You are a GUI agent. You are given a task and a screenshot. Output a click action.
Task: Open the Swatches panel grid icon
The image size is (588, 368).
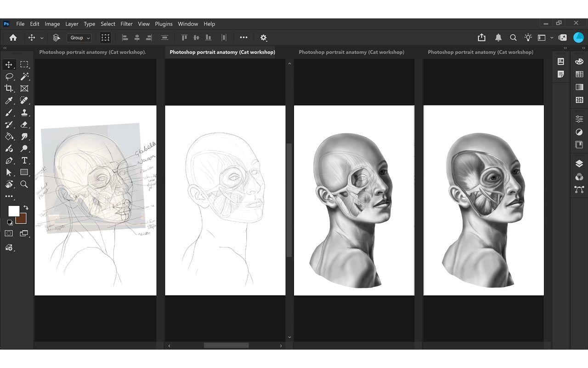tap(579, 74)
